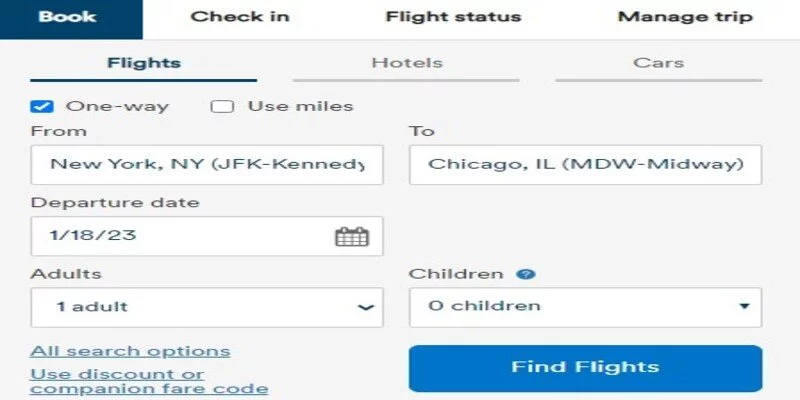800x400 pixels.
Task: Select the 1 adult combo box
Action: tap(207, 307)
